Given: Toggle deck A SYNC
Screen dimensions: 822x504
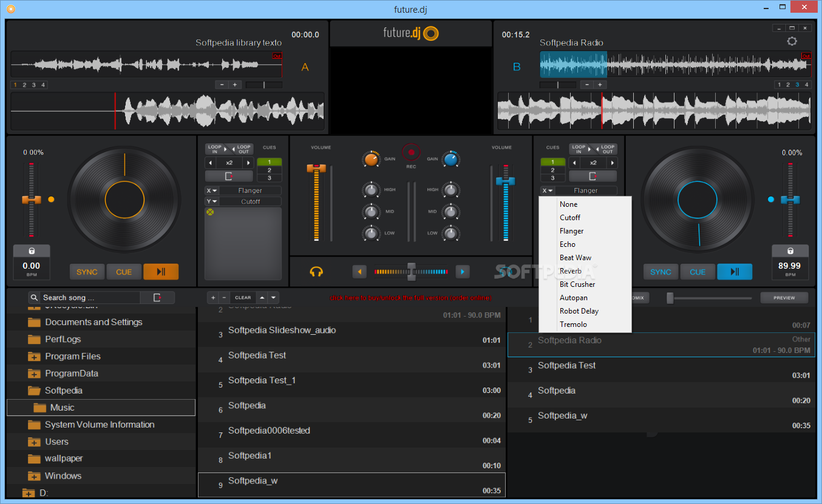Looking at the screenshot, I should [87, 272].
